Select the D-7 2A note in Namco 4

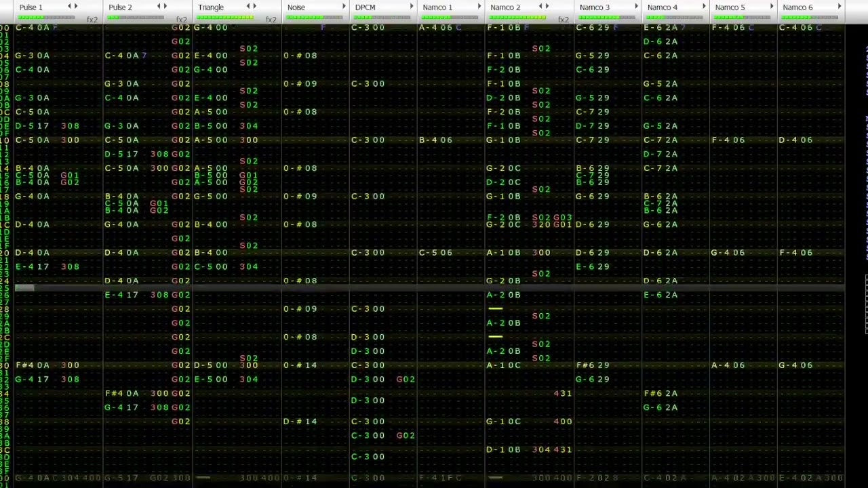coord(661,155)
